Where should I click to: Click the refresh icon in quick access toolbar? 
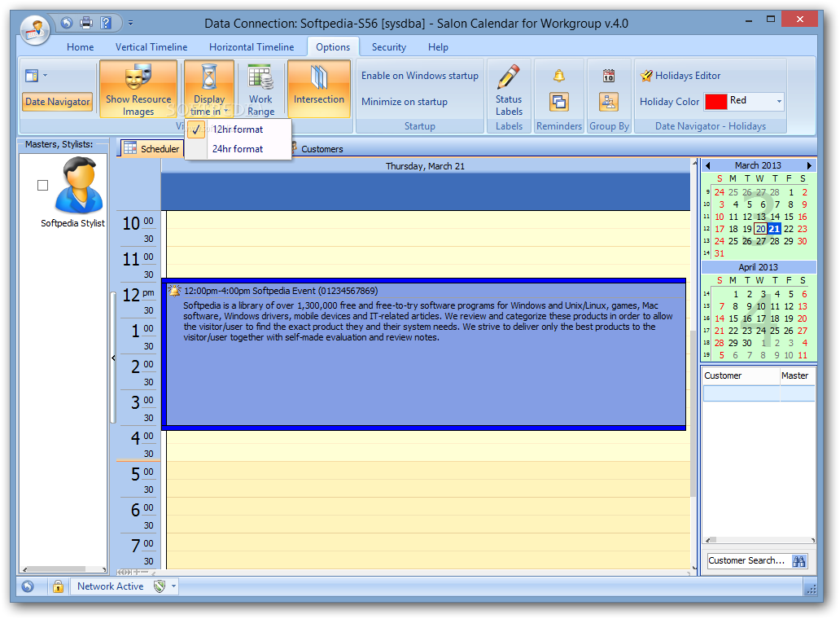click(67, 23)
